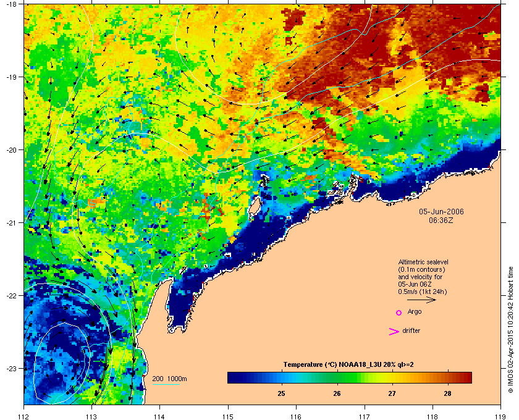
Task: Click the 0.5m/s velocity scale arrow
Action: point(421,300)
